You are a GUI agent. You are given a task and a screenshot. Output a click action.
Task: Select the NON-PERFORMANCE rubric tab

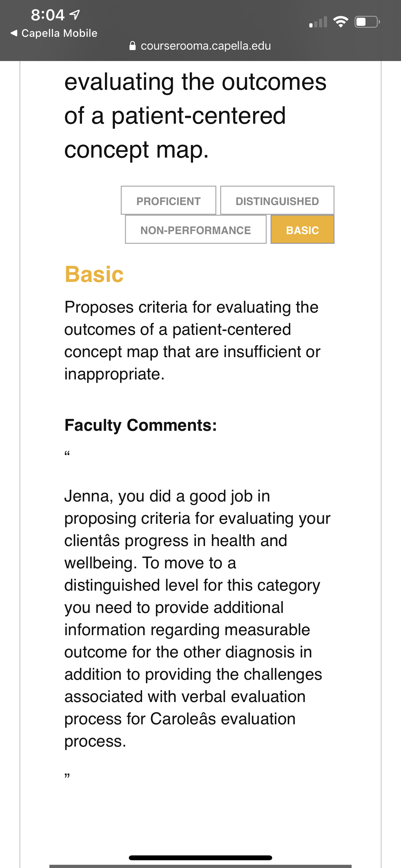pos(195,230)
